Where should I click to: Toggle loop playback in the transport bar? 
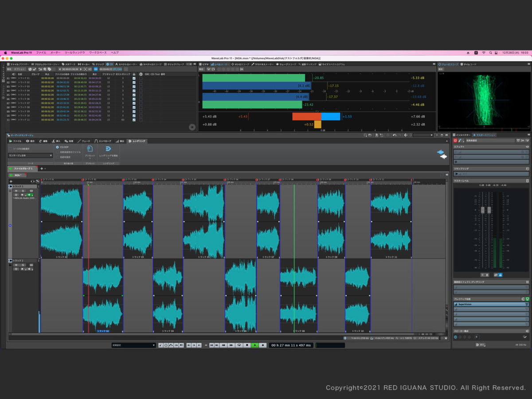pos(239,345)
